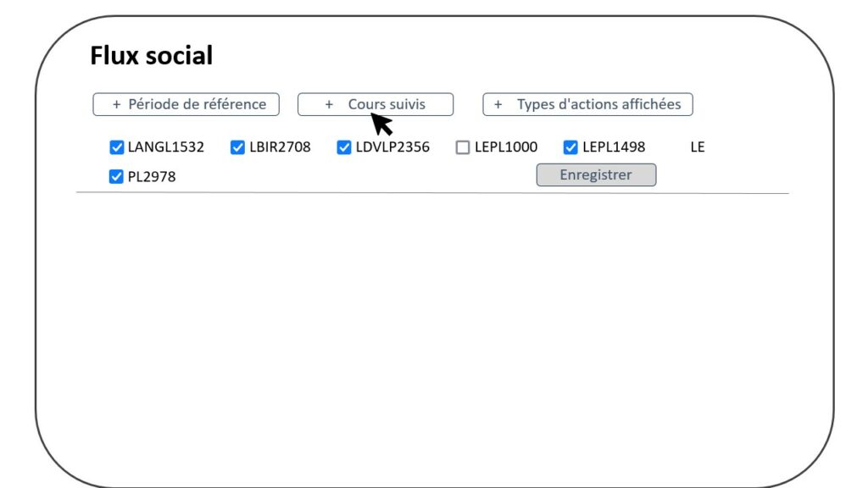Click the plus icon beside Période de référence

(x=116, y=104)
